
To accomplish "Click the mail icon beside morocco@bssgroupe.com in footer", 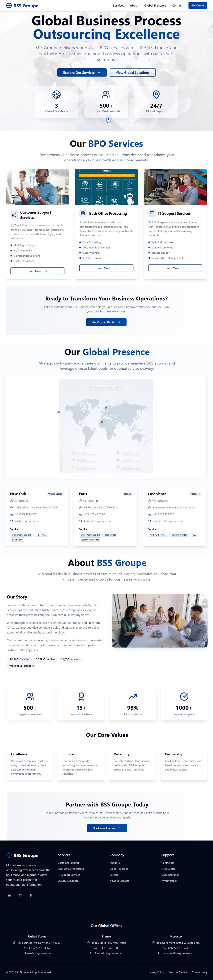I will (160, 953).
